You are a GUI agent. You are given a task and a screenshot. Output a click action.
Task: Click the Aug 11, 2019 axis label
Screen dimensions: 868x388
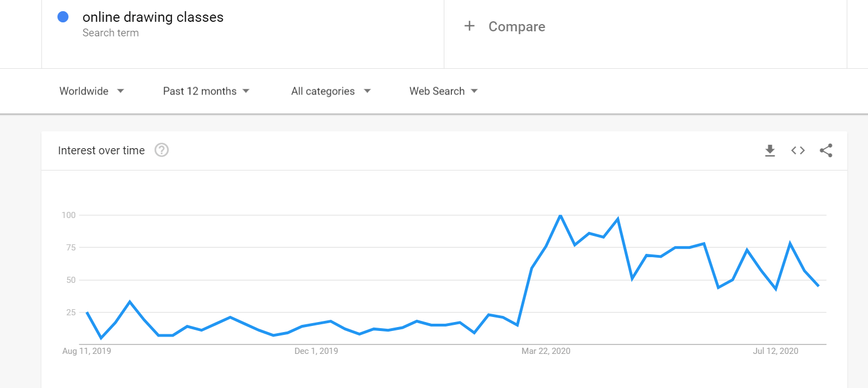87,351
